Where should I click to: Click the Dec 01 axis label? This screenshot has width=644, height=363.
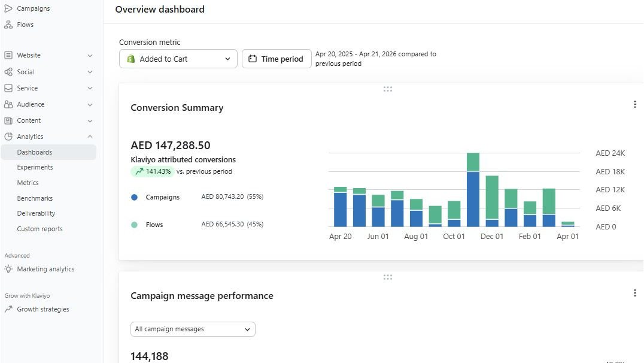coord(491,237)
